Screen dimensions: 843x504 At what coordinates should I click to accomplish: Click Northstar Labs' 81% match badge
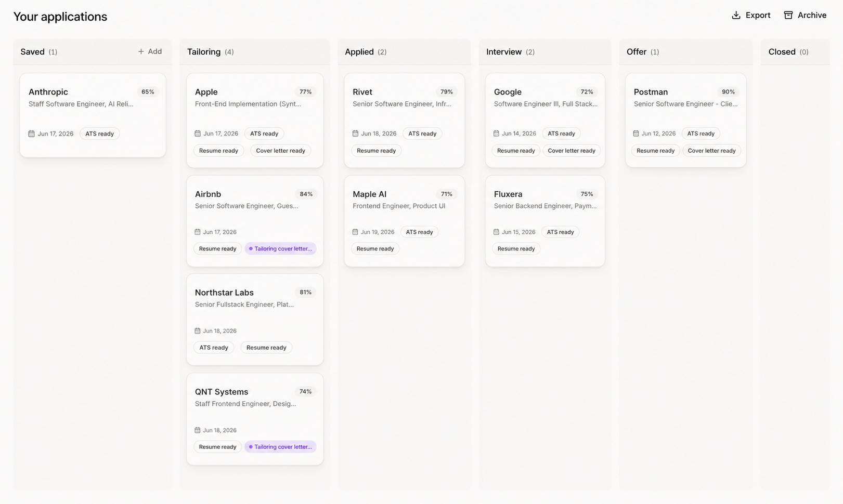(305, 293)
